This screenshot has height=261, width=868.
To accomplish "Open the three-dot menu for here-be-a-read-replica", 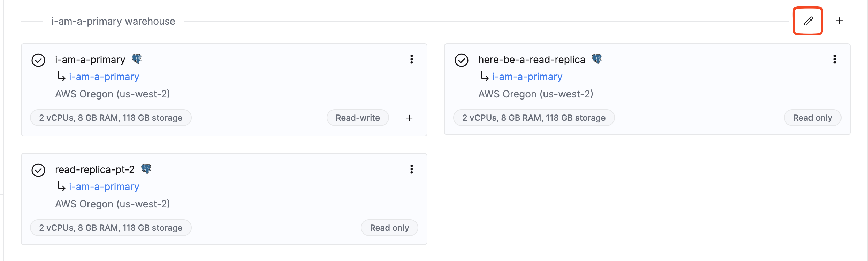I will pyautogui.click(x=835, y=59).
